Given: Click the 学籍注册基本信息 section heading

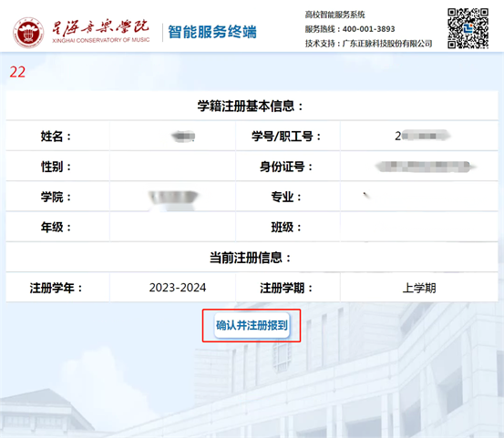Looking at the screenshot, I should point(252,106).
